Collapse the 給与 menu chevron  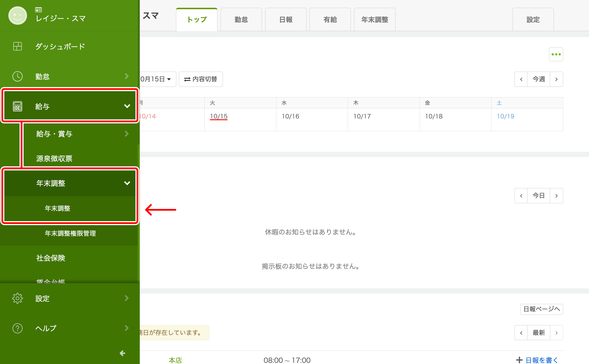tap(127, 106)
